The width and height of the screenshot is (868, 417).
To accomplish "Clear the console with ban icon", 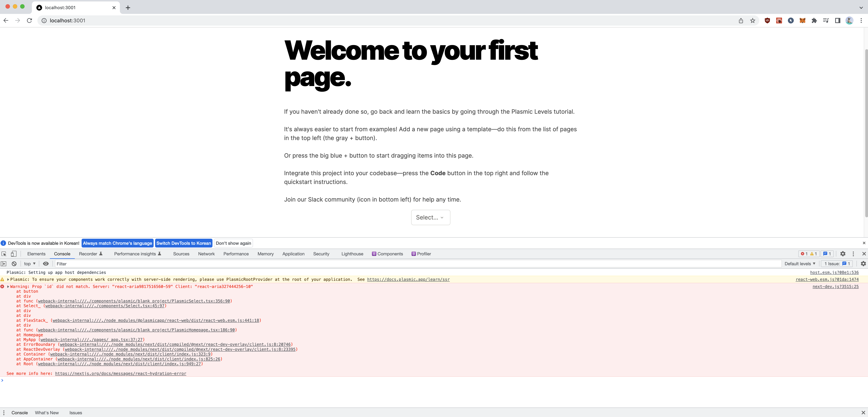I will [x=14, y=264].
